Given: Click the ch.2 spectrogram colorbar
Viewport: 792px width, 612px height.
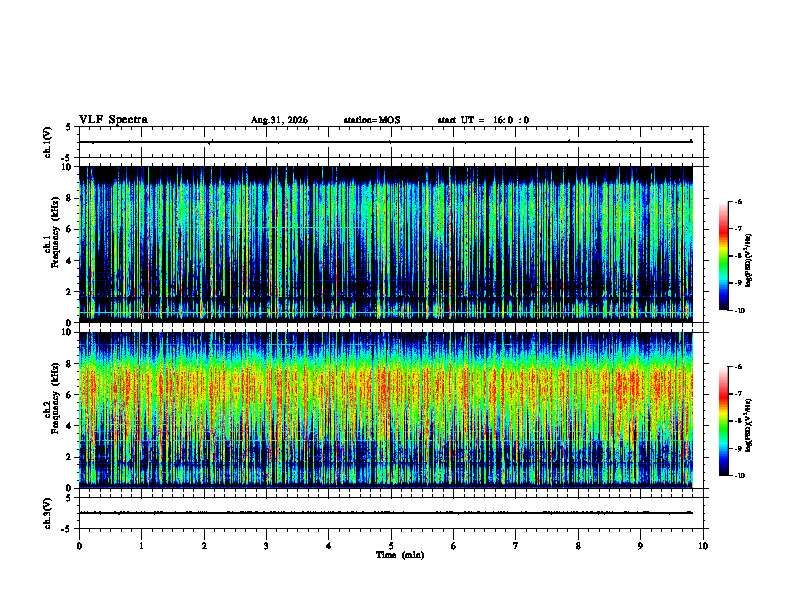Looking at the screenshot, I should pyautogui.click(x=723, y=421).
